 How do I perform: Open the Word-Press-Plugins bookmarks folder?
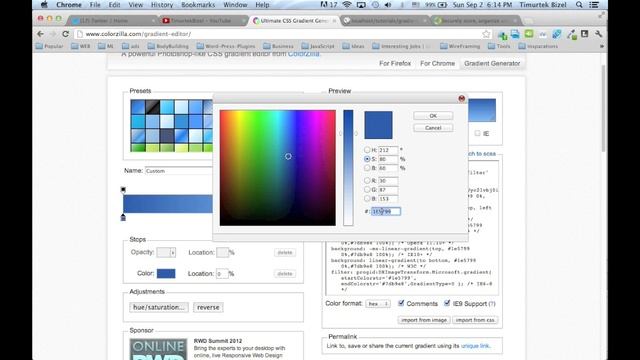point(226,46)
